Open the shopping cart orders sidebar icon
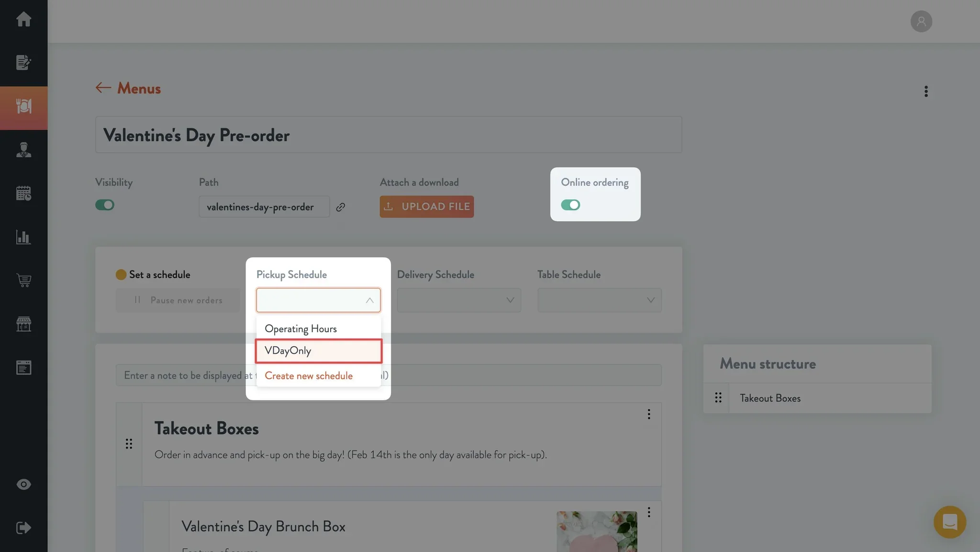This screenshot has width=980, height=552. (23, 281)
